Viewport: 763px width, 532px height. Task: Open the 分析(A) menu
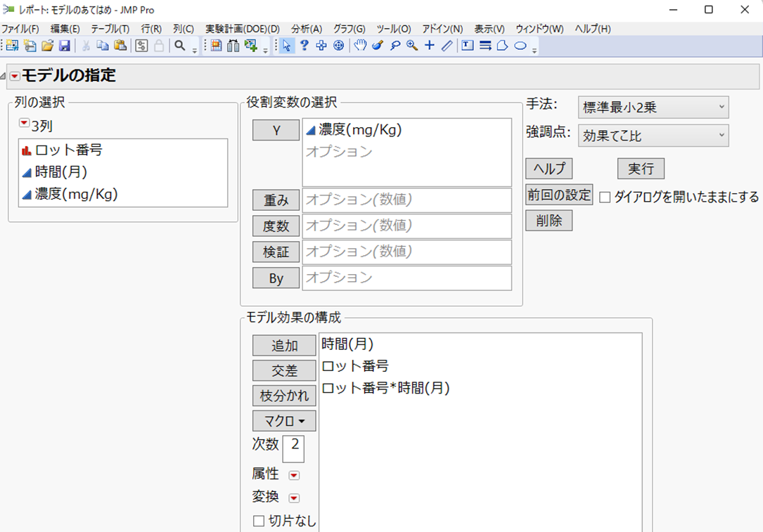(x=307, y=29)
